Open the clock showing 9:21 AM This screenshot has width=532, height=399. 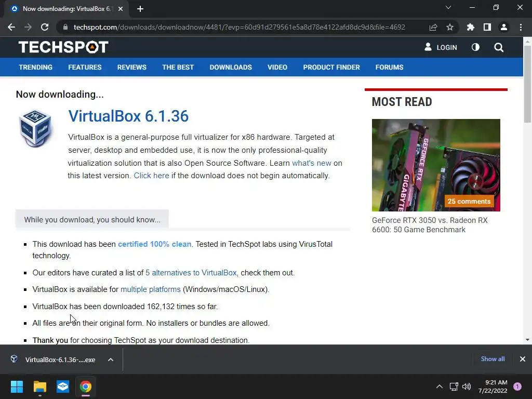point(493,387)
